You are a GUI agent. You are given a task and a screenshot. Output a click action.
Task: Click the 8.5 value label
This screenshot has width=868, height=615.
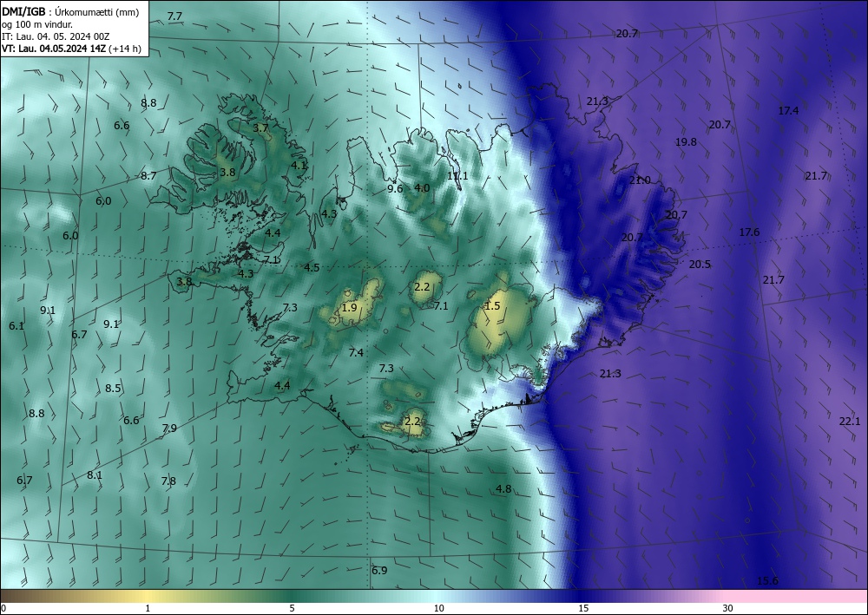point(113,389)
